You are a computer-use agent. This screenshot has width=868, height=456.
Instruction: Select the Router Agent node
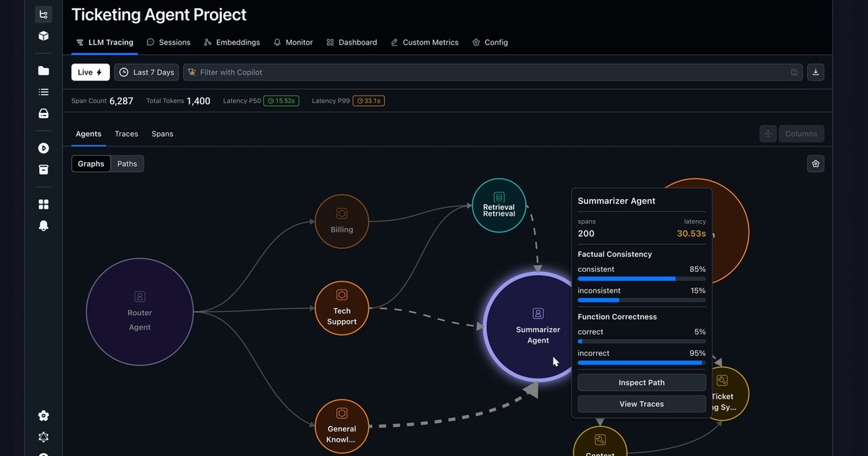pos(140,312)
